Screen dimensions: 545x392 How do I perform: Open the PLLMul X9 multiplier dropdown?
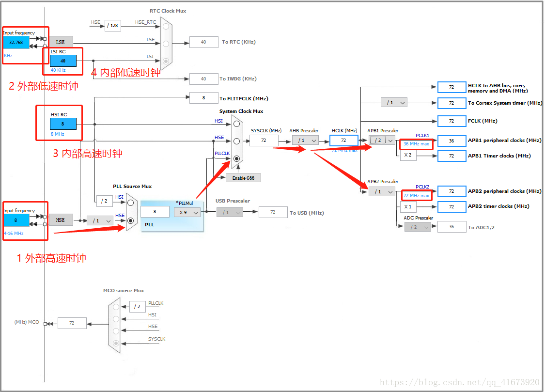point(187,212)
